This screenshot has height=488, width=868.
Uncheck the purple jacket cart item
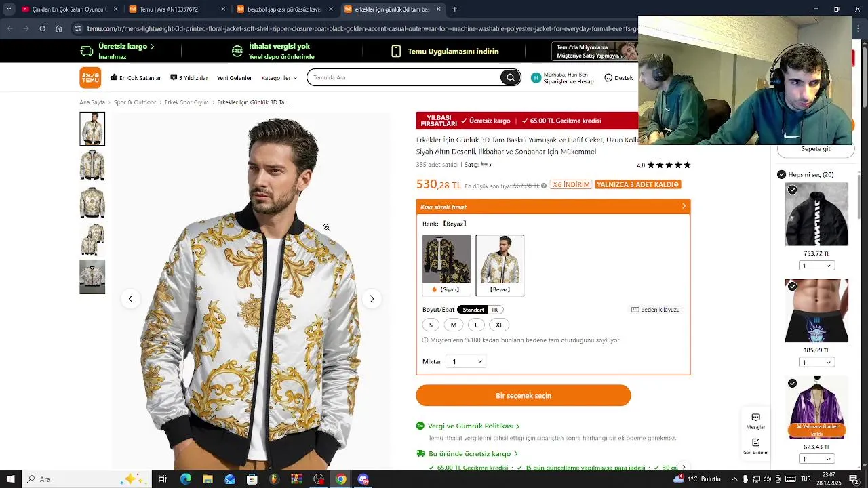pos(792,384)
